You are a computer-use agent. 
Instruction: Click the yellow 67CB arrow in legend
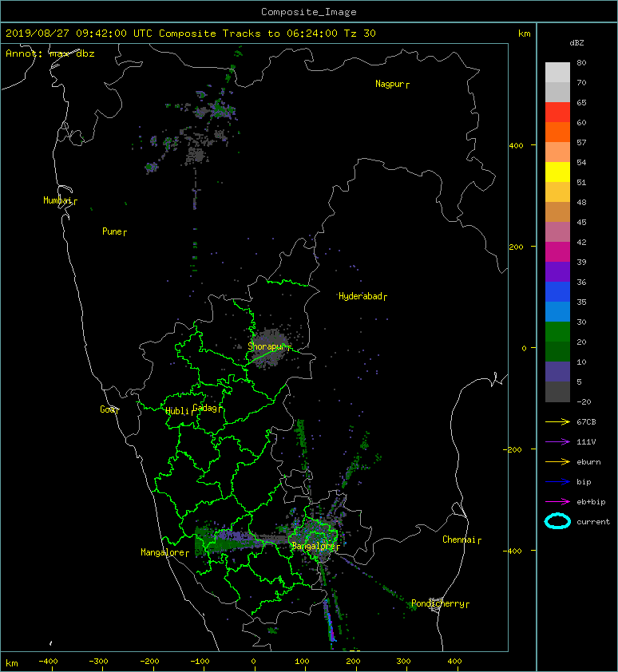point(557,421)
